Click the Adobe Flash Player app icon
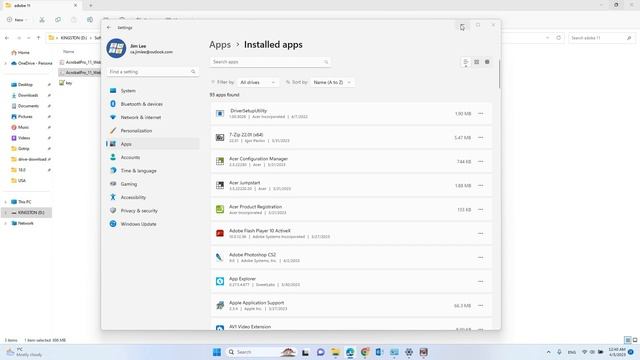 tap(220, 233)
